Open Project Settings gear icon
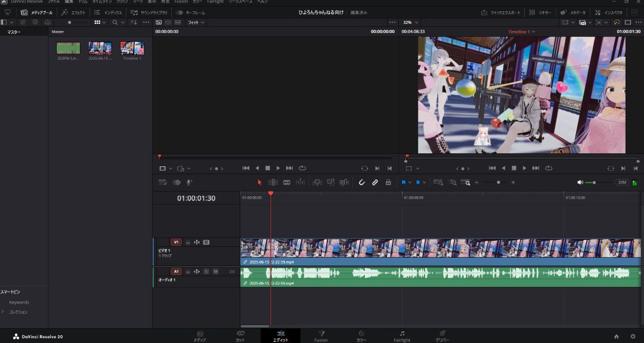The height and width of the screenshot is (343, 644). [x=633, y=336]
